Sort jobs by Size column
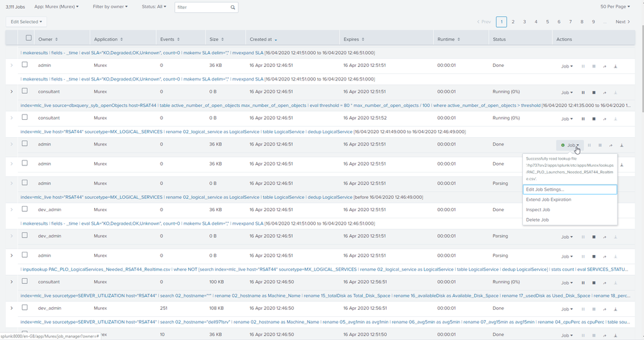 217,39
